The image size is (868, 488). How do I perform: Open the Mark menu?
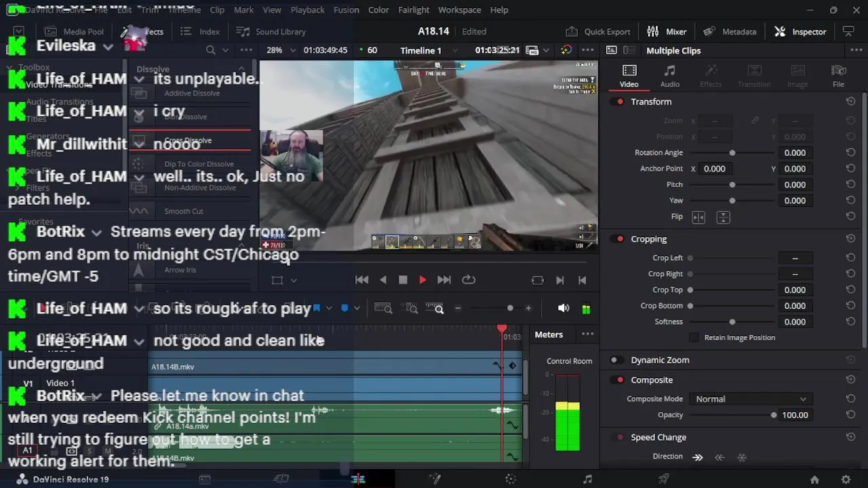click(243, 10)
